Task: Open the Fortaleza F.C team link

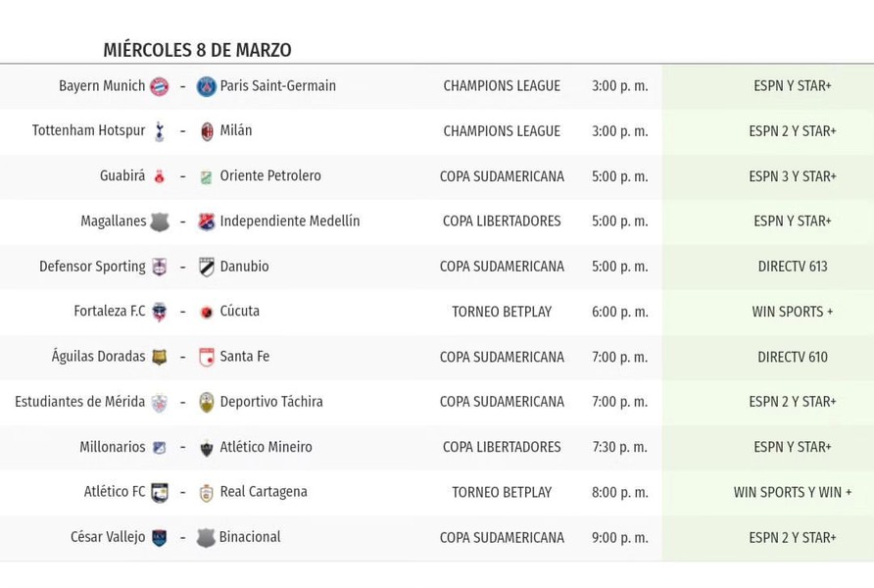Action: (110, 311)
